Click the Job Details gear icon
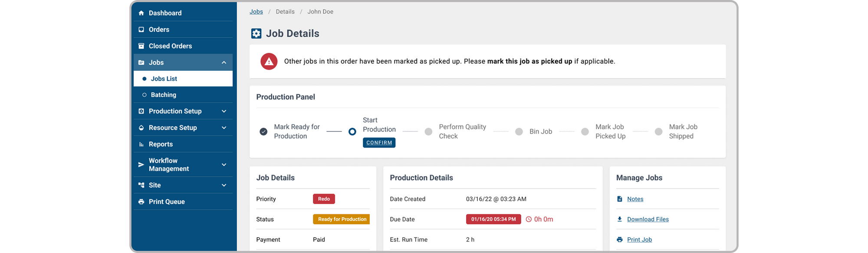 click(x=256, y=33)
